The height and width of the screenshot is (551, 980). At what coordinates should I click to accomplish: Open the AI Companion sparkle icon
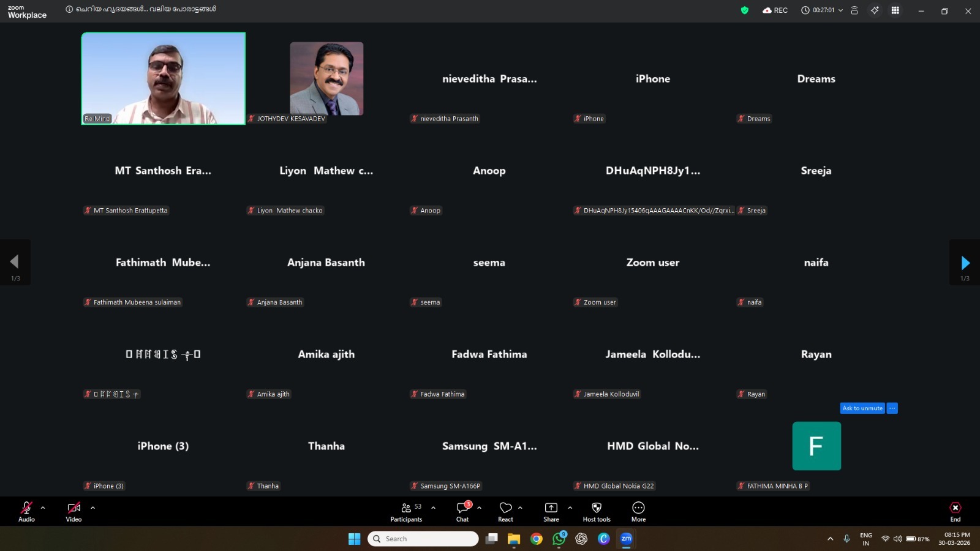(x=875, y=10)
